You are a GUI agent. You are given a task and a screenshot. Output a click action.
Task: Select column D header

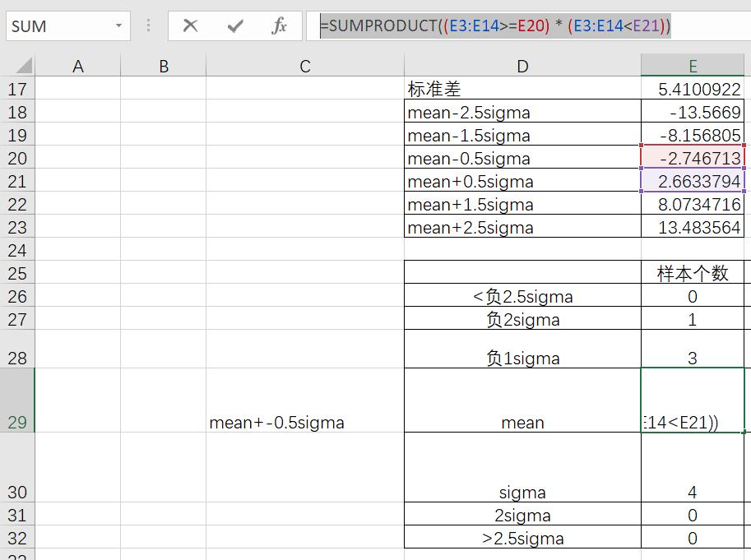522,66
